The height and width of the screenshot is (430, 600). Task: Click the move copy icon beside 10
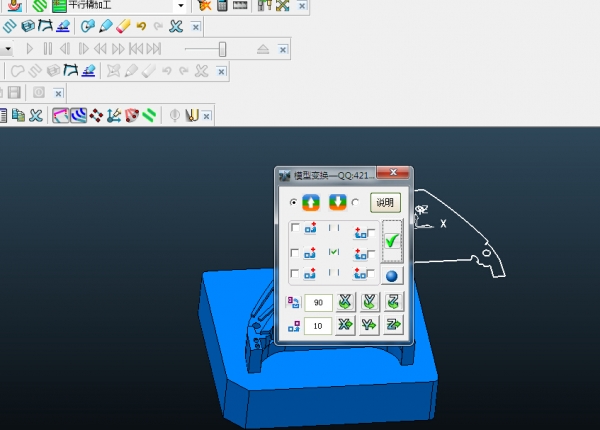pyautogui.click(x=293, y=326)
